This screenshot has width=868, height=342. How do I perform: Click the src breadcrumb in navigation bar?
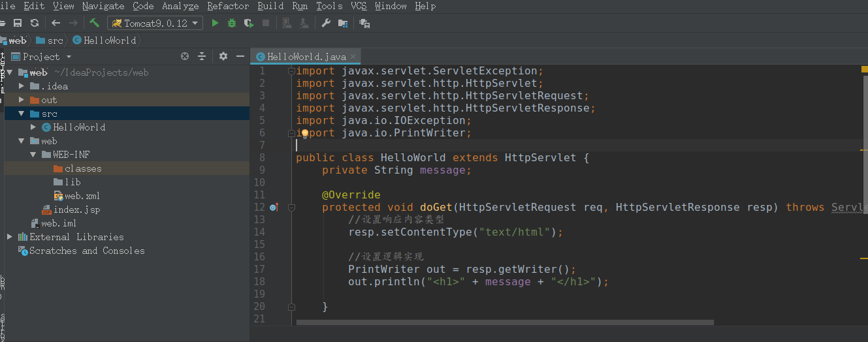55,40
